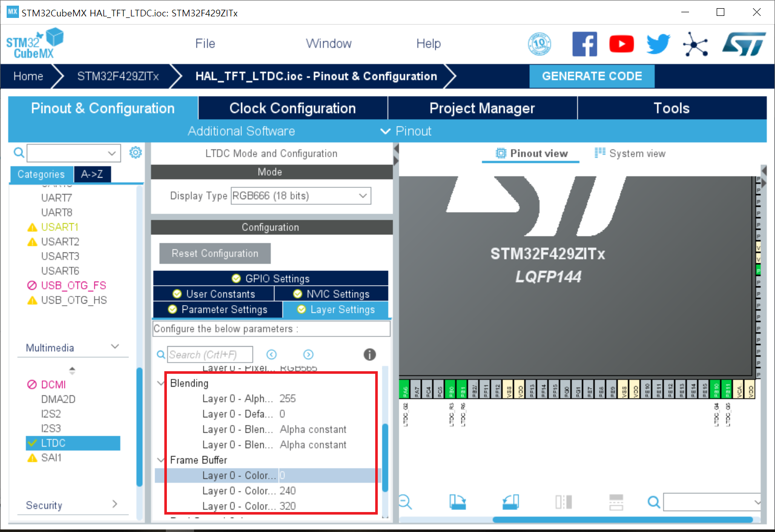
Task: Open the NVIC Settings tab
Action: tap(331, 293)
